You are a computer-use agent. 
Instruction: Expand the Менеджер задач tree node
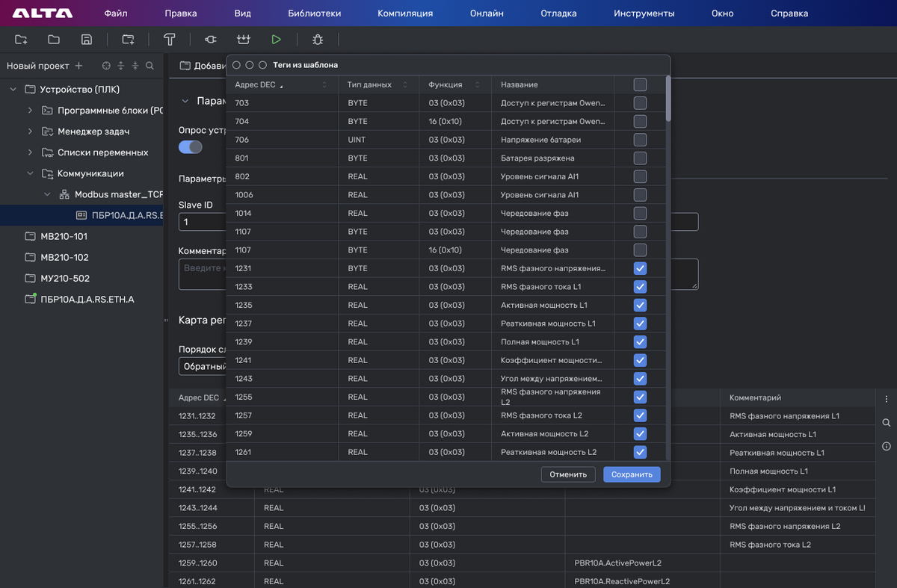click(30, 131)
